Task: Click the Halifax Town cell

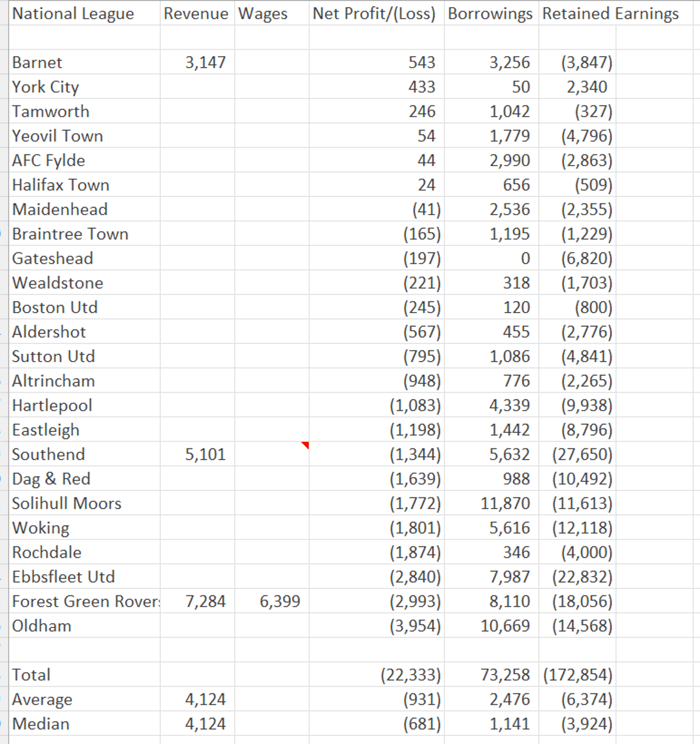Action: pos(85,184)
